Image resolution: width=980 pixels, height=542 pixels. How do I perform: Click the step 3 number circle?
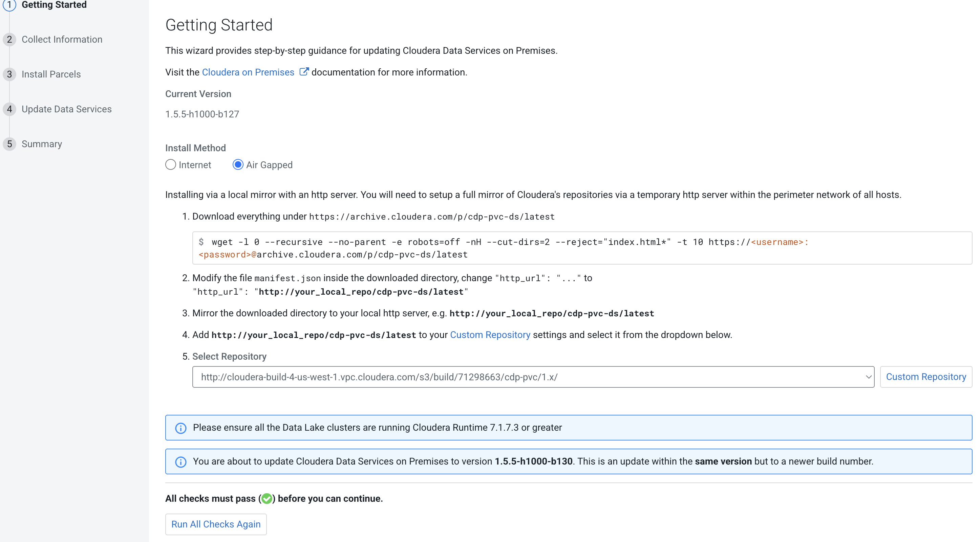(x=9, y=74)
